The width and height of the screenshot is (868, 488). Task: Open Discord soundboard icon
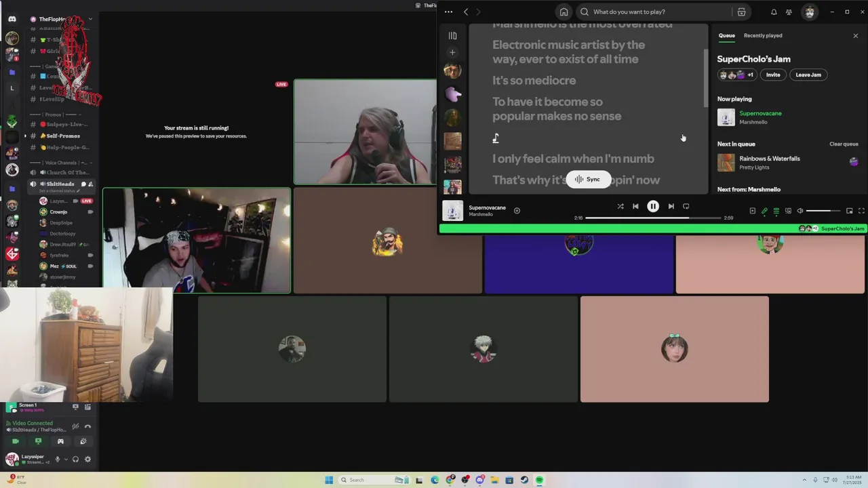[x=83, y=441]
